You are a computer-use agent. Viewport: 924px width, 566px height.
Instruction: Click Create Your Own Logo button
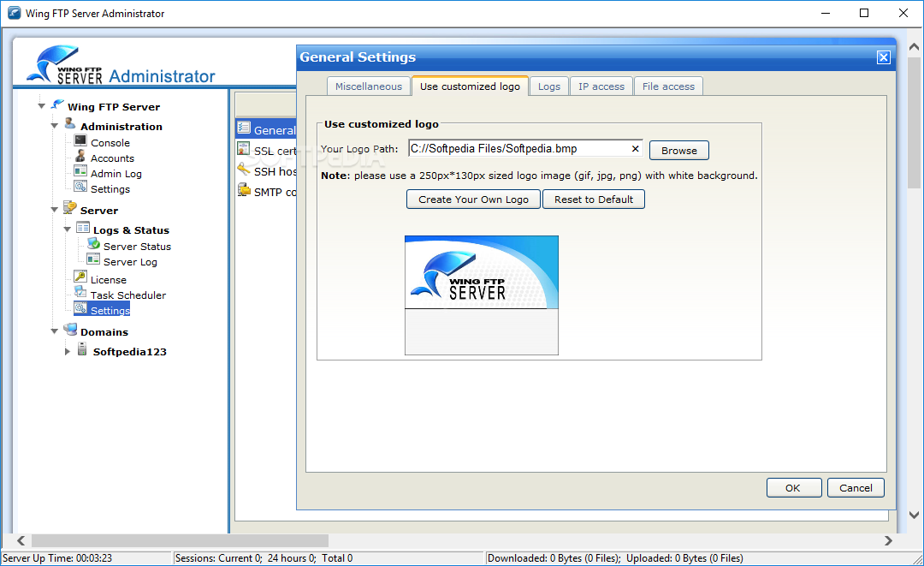pyautogui.click(x=473, y=200)
